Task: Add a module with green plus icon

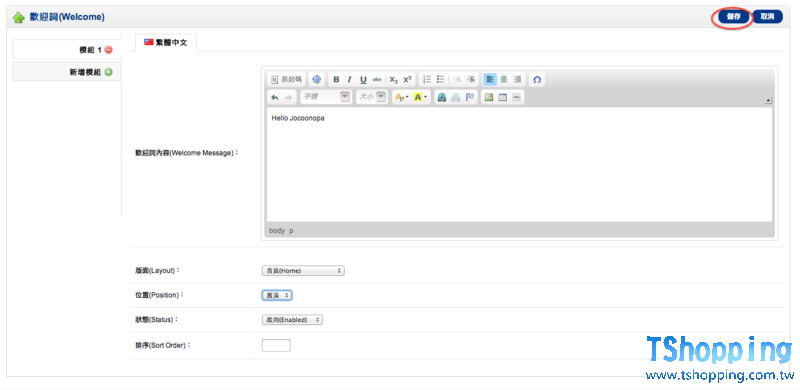Action: 108,72
